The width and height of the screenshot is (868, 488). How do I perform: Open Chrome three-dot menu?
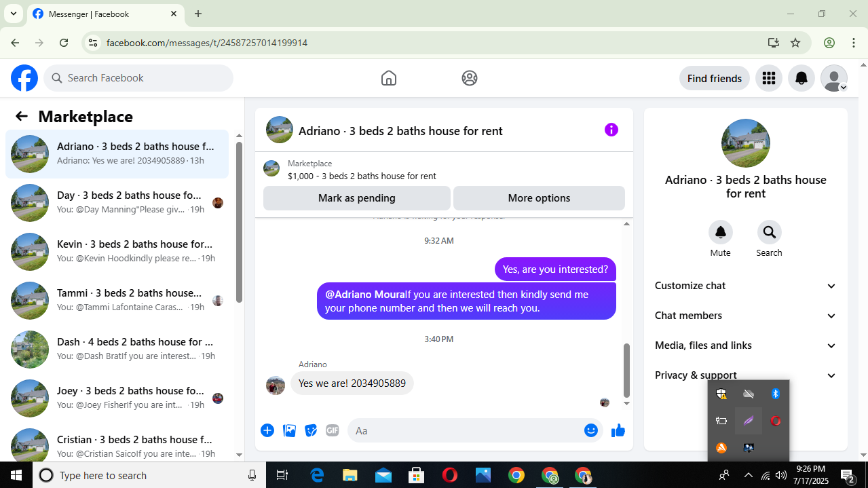(x=854, y=43)
